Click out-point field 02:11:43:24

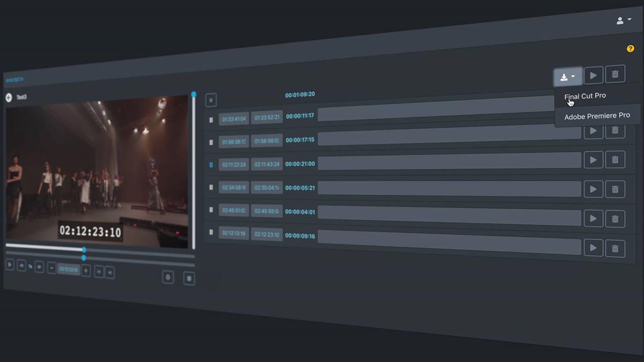click(x=267, y=164)
